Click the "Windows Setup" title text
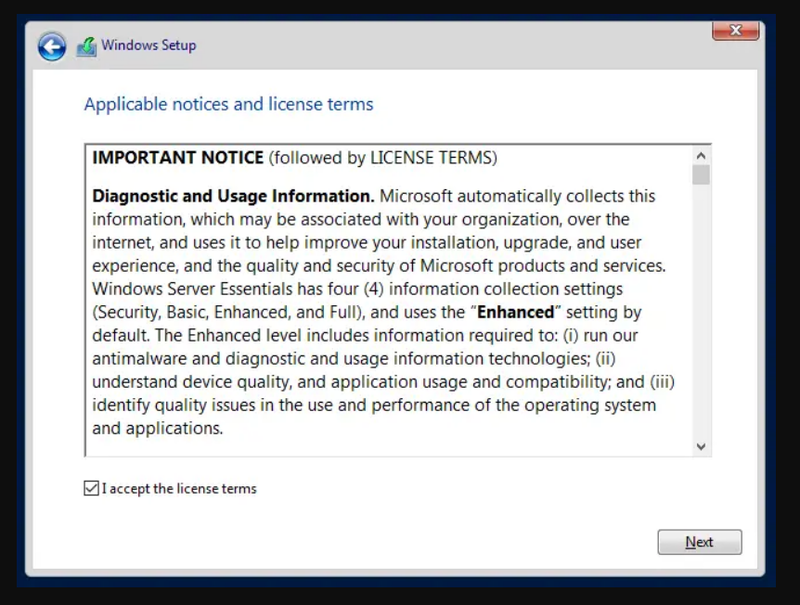800x605 pixels. tap(148, 45)
